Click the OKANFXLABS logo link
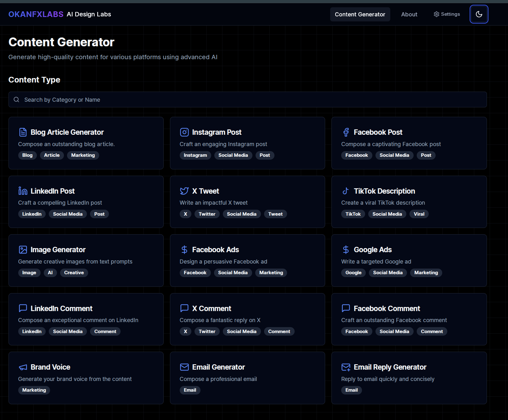The height and width of the screenshot is (420, 508). 36,14
